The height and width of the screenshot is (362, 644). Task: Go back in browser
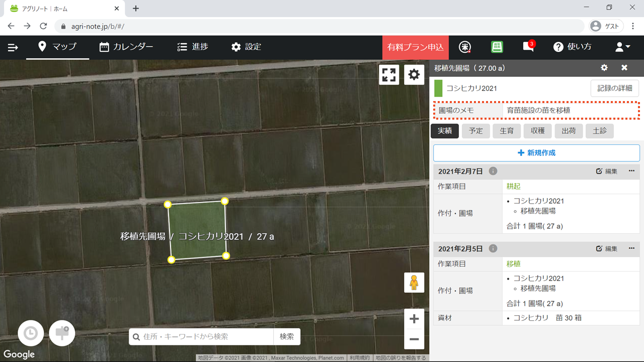11,26
